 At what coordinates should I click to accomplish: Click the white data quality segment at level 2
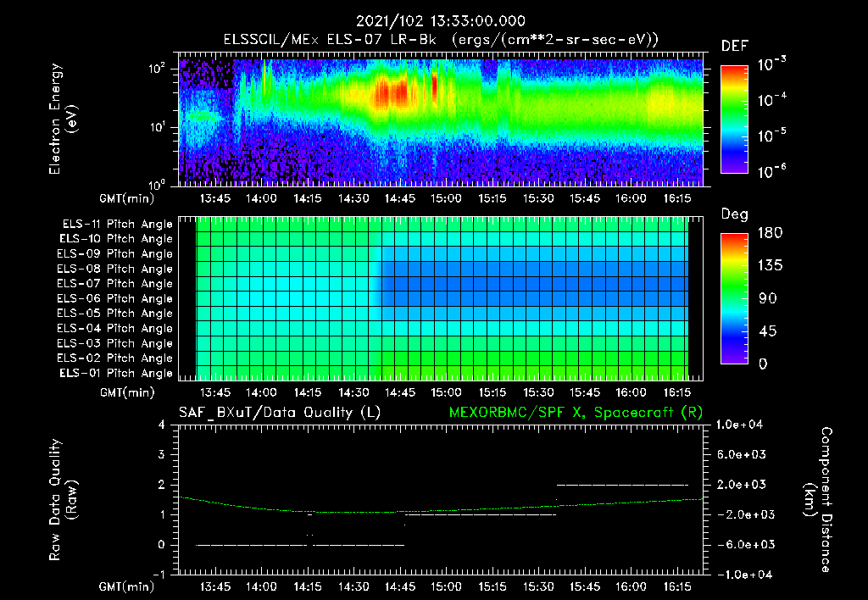coord(622,485)
